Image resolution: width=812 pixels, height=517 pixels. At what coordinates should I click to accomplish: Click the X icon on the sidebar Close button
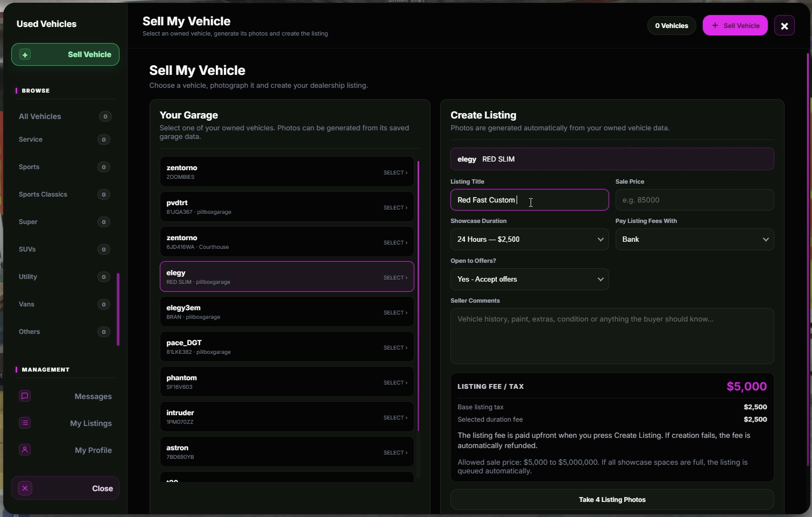(x=25, y=488)
